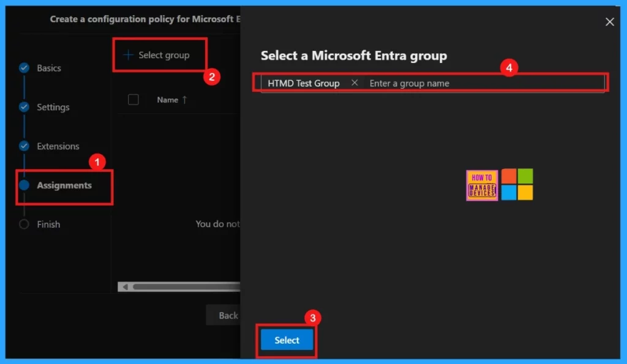Click the Finish step empty circle
This screenshot has width=627, height=364.
pyautogui.click(x=24, y=224)
